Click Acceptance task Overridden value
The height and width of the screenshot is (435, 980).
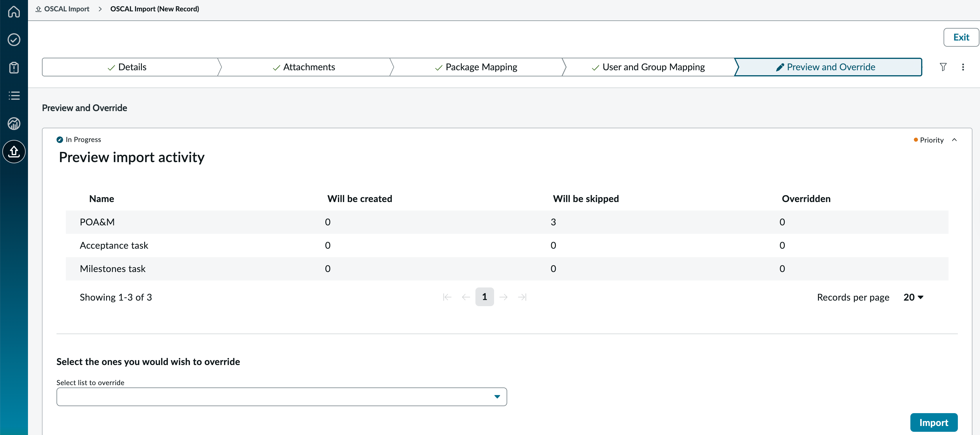(x=782, y=245)
